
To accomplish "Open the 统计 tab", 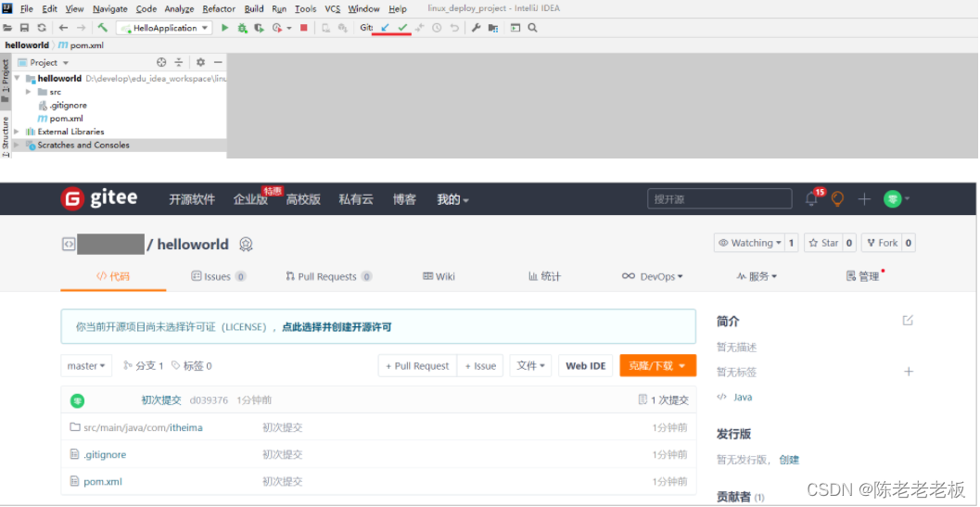I will tap(544, 276).
